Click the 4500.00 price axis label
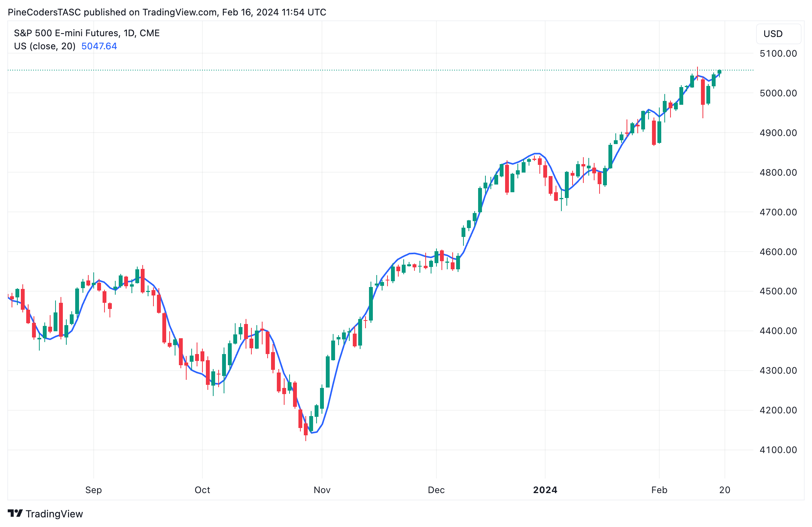Screen dimensions: 812x527 pos(778,291)
